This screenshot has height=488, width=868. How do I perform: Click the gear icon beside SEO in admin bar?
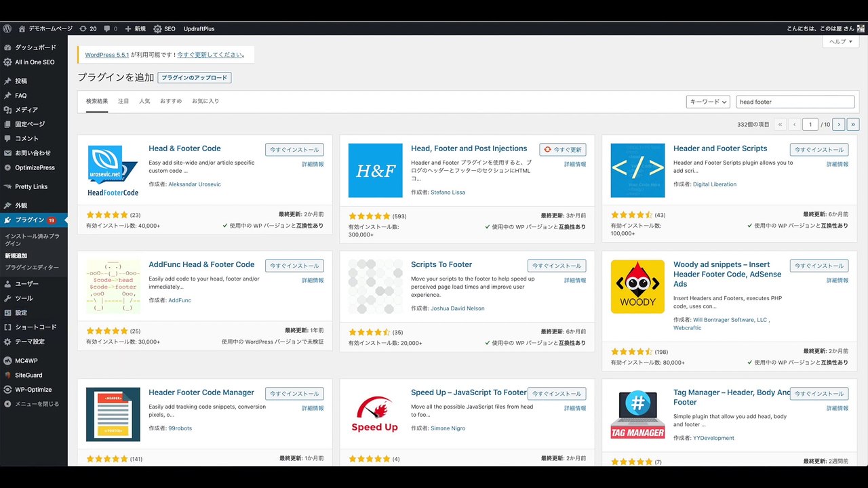pyautogui.click(x=157, y=28)
